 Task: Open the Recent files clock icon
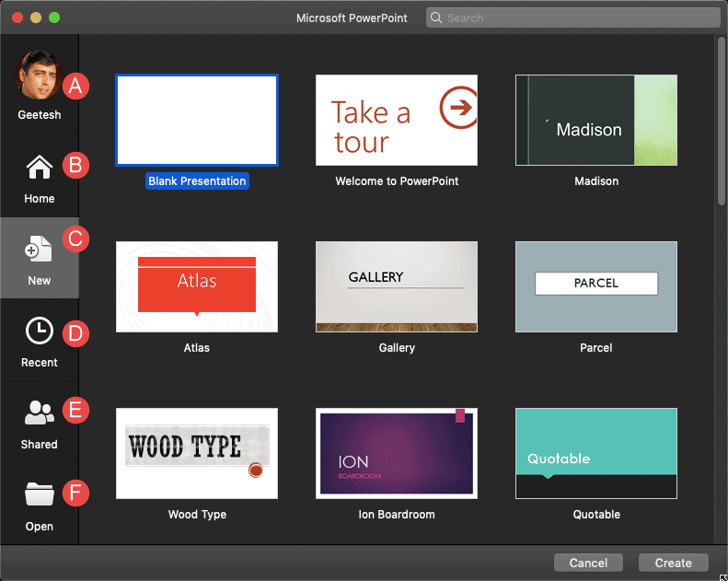coord(39,331)
